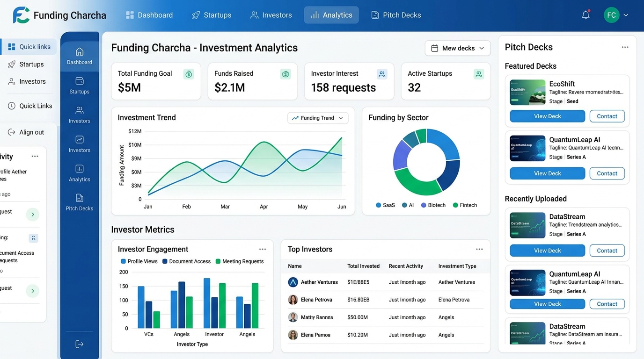View Deck for featured QuantumLeap AI

click(x=548, y=173)
